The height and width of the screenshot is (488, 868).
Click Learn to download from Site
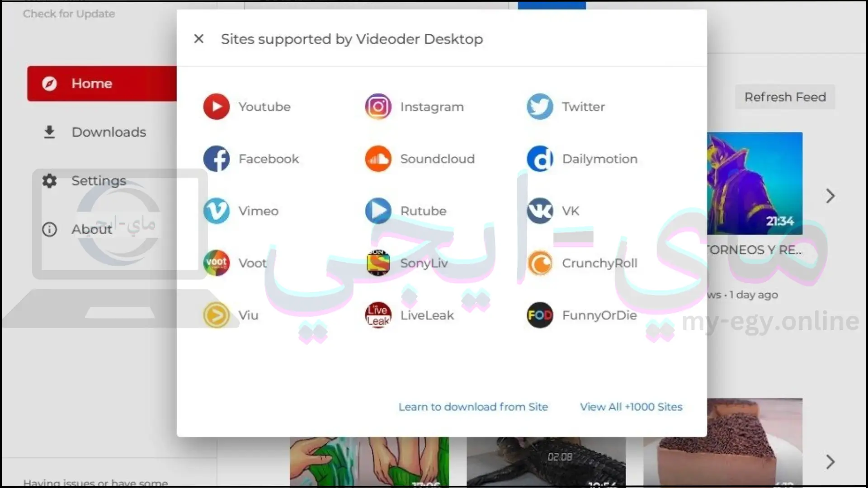point(473,407)
